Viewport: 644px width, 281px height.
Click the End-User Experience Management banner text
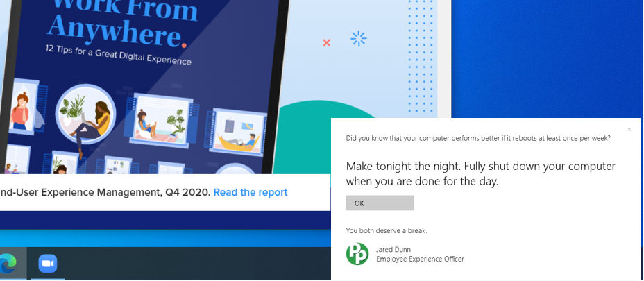pyautogui.click(x=104, y=192)
